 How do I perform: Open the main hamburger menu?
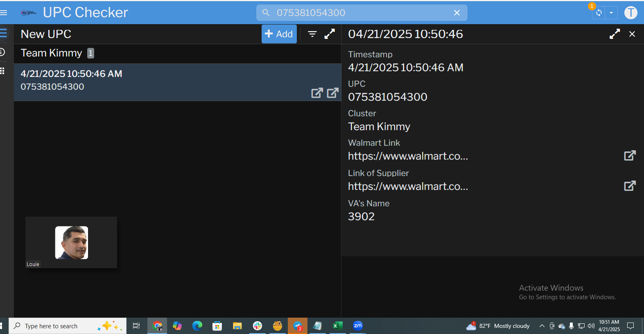click(4, 13)
